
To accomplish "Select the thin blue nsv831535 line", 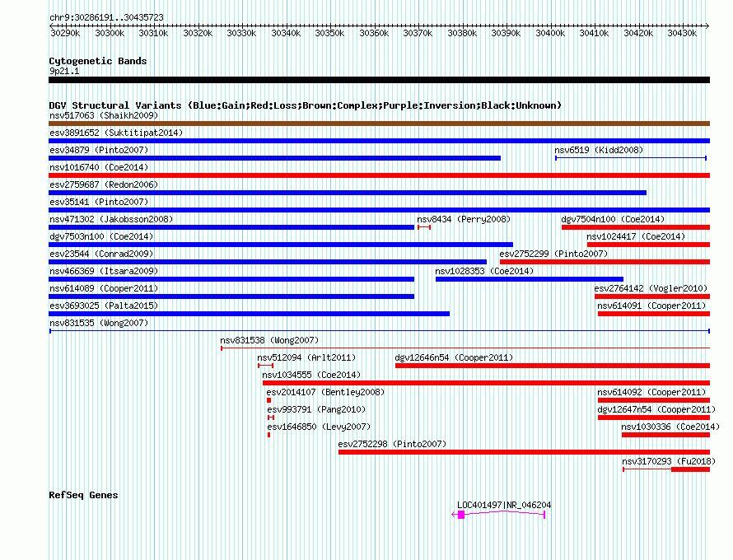I will [x=380, y=331].
